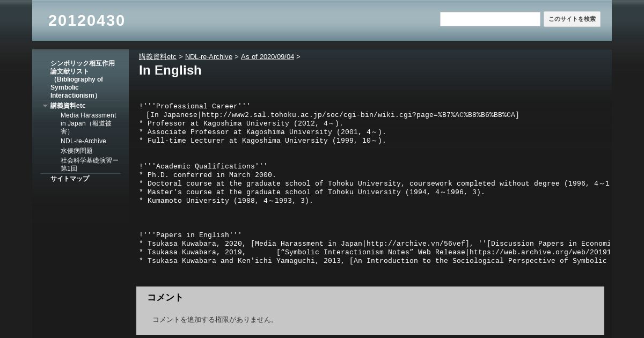This screenshot has height=338, width=644.
Task: Click the Kumamoto University (1988 line
Action: click(226, 201)
